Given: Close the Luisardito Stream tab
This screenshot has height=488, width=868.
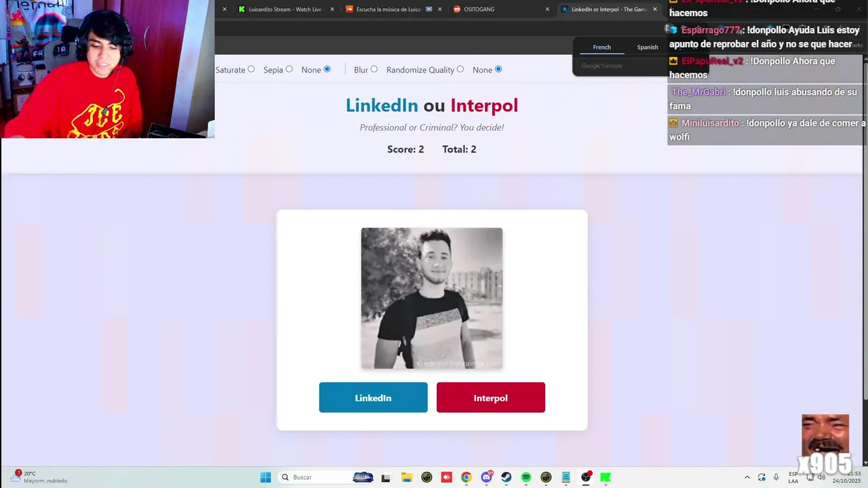Looking at the screenshot, I should [332, 9].
